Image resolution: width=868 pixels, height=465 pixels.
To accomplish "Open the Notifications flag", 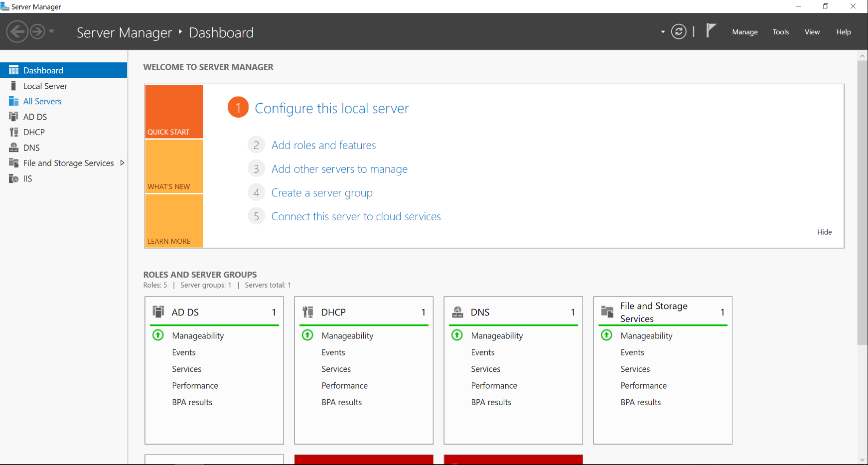I will pyautogui.click(x=711, y=30).
